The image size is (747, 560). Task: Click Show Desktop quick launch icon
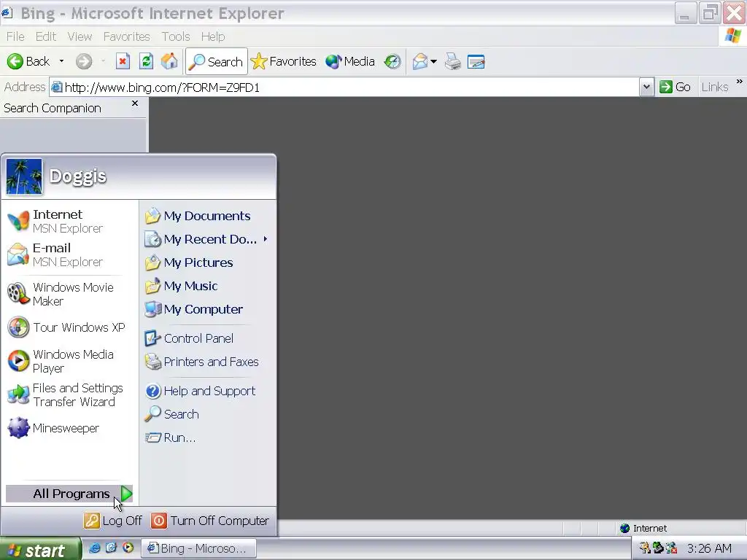(111, 548)
